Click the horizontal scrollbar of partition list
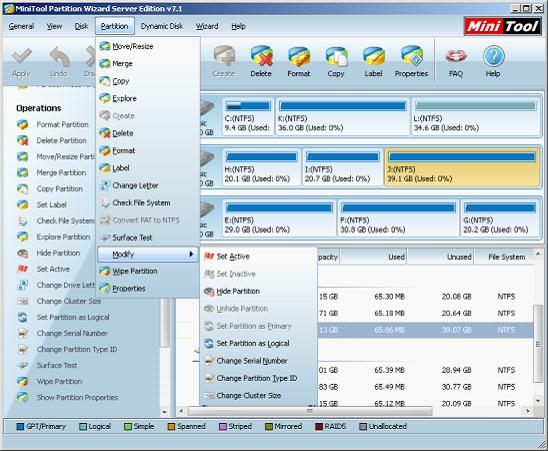Image resolution: width=548 pixels, height=451 pixels. [309, 411]
